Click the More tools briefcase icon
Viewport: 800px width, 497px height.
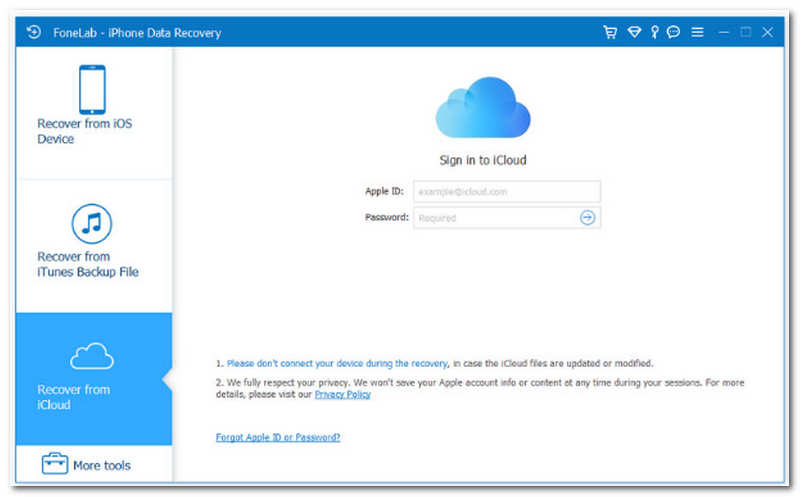(55, 464)
